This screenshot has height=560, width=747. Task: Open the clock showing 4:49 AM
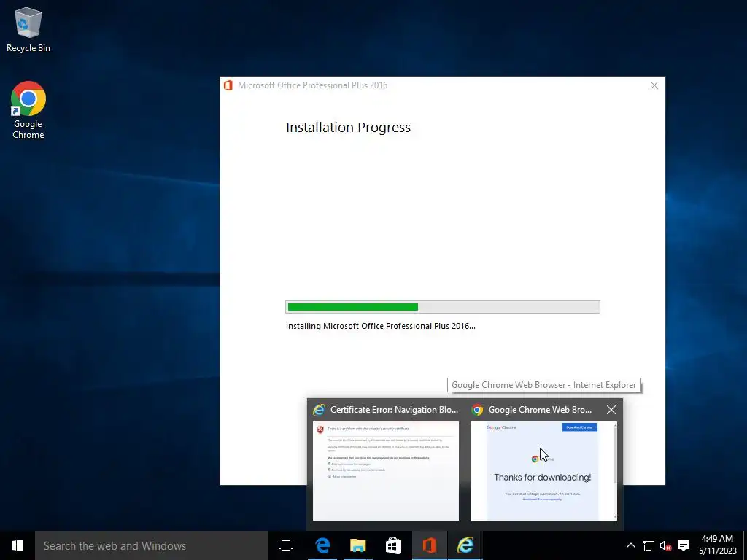coord(718,545)
